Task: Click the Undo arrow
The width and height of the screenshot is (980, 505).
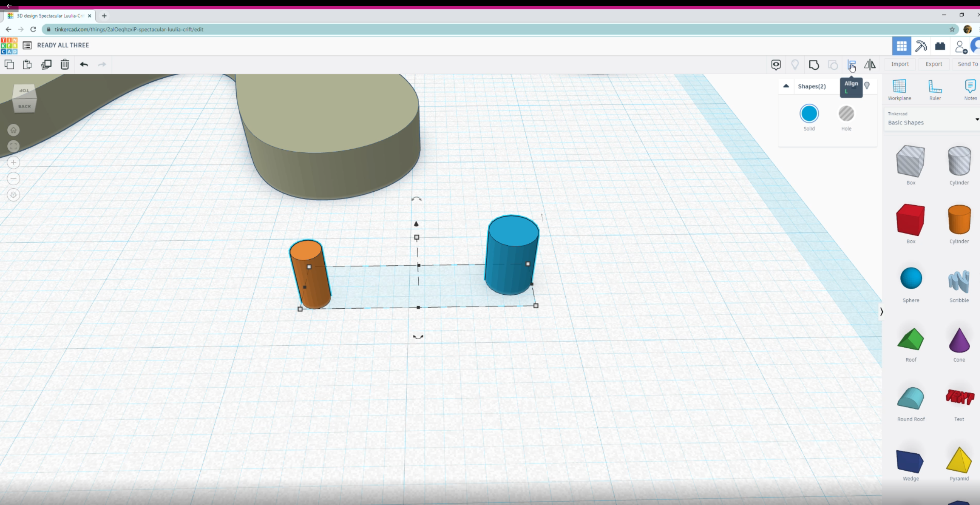Action: pos(84,64)
